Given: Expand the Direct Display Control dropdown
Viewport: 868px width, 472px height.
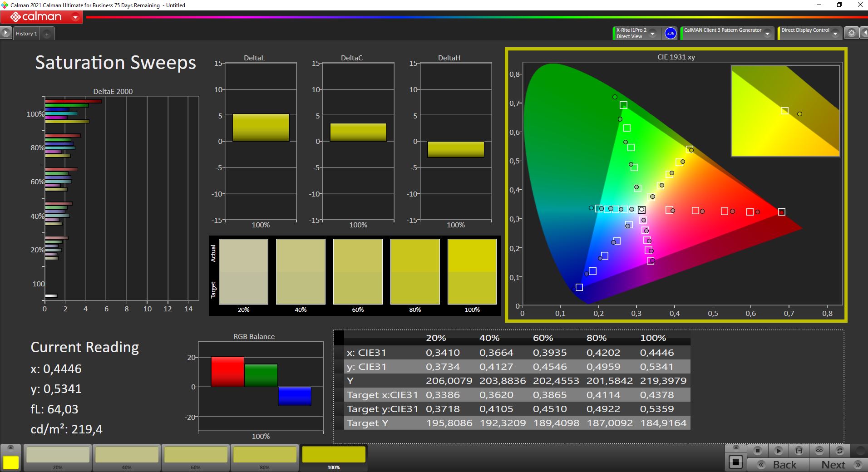Looking at the screenshot, I should [835, 34].
